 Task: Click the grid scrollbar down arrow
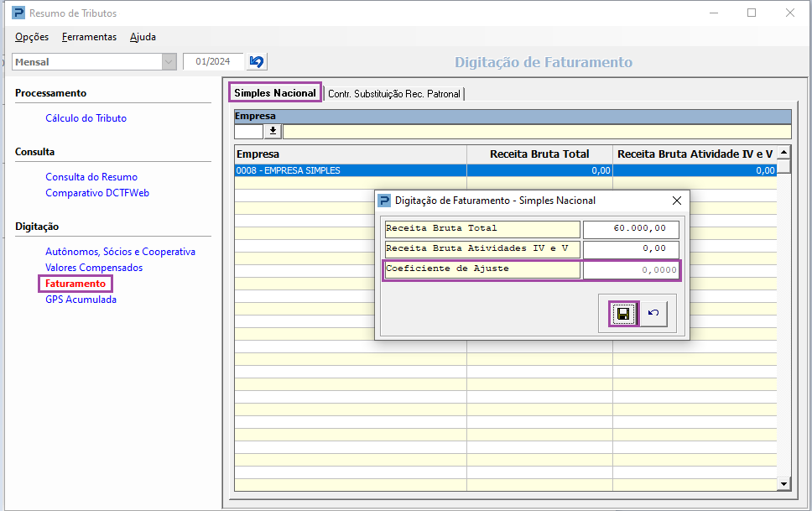click(x=783, y=484)
